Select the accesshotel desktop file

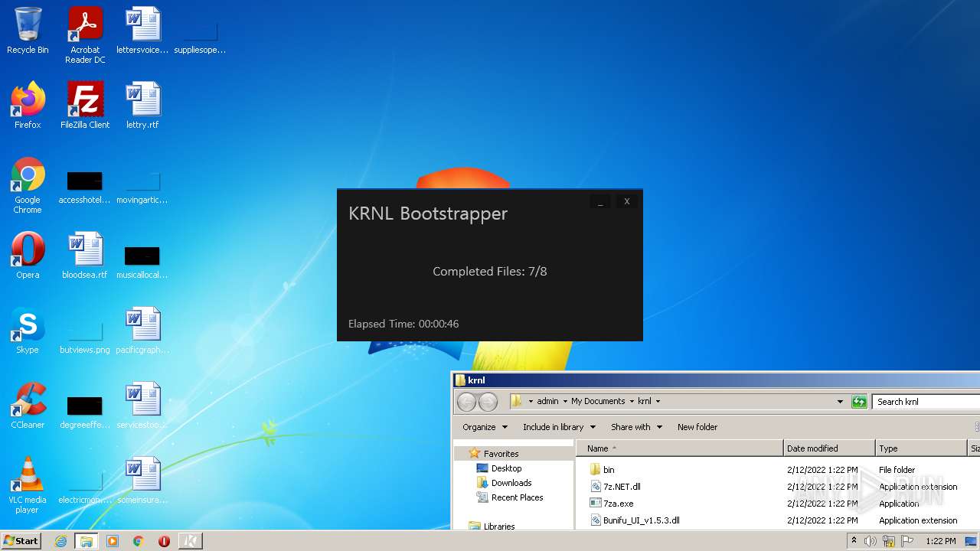[x=85, y=188]
